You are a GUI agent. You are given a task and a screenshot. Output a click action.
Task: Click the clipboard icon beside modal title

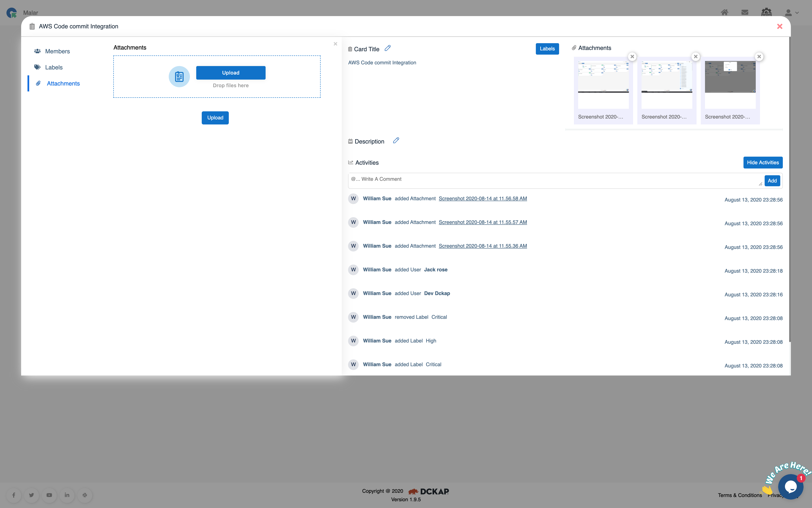click(32, 26)
